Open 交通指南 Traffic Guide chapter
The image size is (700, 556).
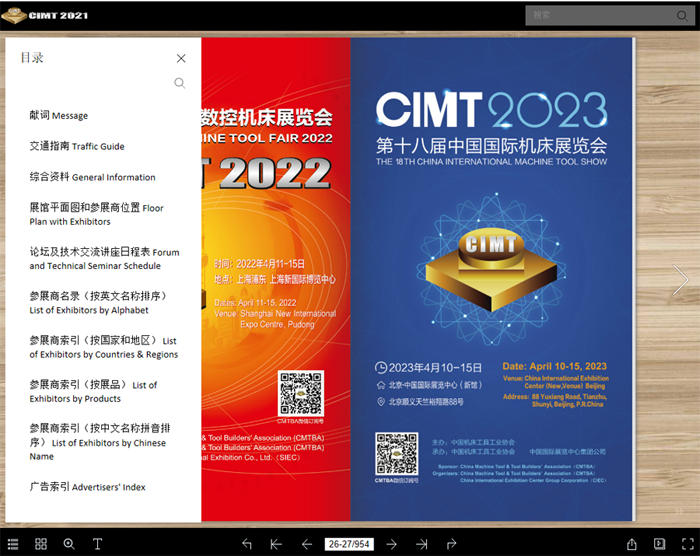coord(77,146)
